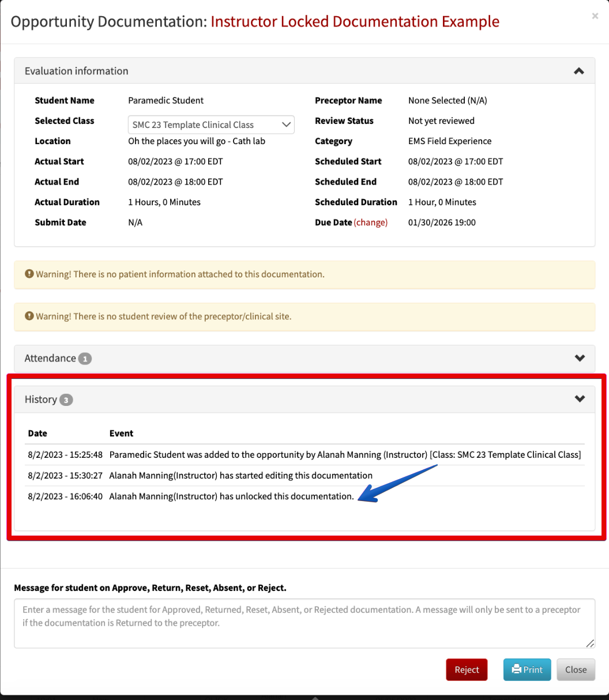Image resolution: width=609 pixels, height=700 pixels.
Task: Click the Evaluation information panel header
Action: click(304, 71)
